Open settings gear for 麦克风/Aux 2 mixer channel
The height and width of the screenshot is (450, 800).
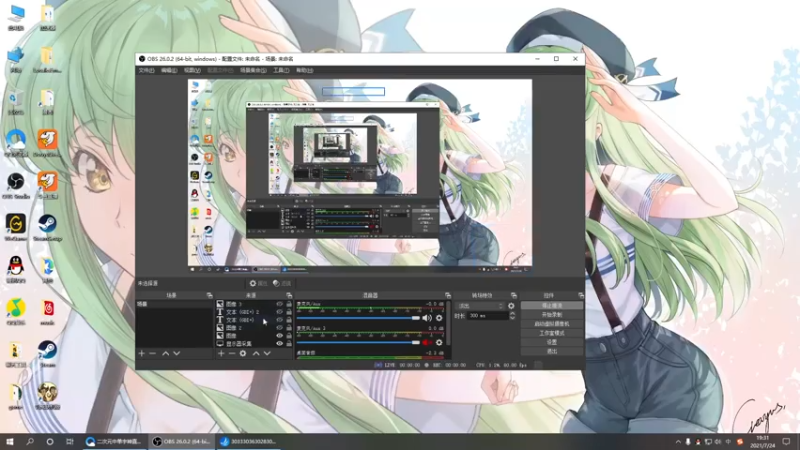point(439,342)
